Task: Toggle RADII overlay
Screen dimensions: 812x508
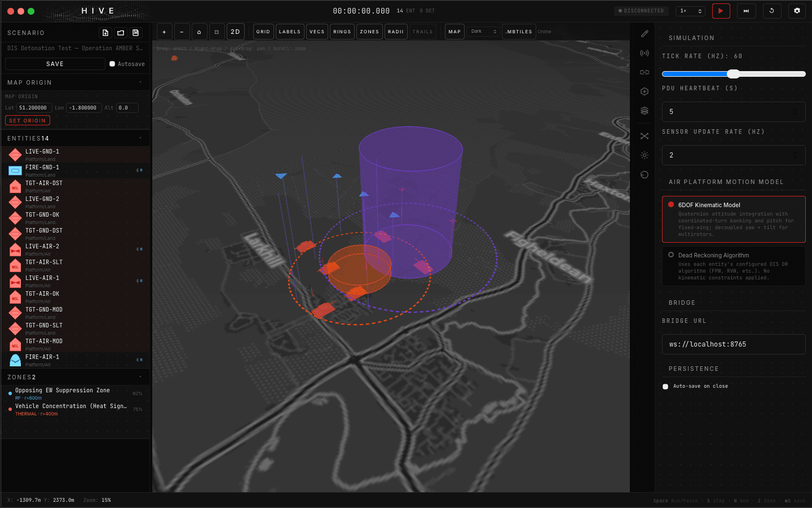Action: 396,32
